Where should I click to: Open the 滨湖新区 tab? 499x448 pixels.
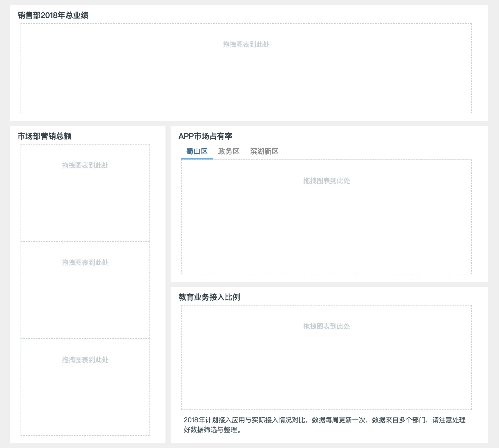pyautogui.click(x=264, y=151)
